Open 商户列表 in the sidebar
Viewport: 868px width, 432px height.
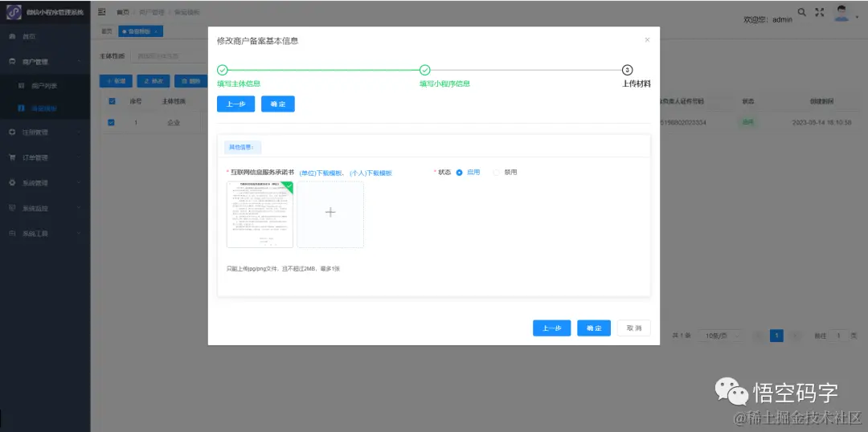[45, 86]
